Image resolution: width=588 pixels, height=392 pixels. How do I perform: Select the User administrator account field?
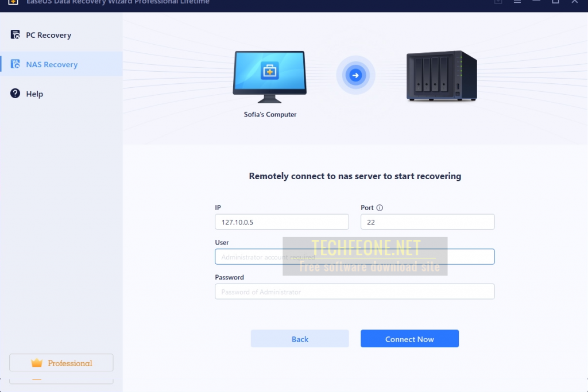tap(354, 257)
